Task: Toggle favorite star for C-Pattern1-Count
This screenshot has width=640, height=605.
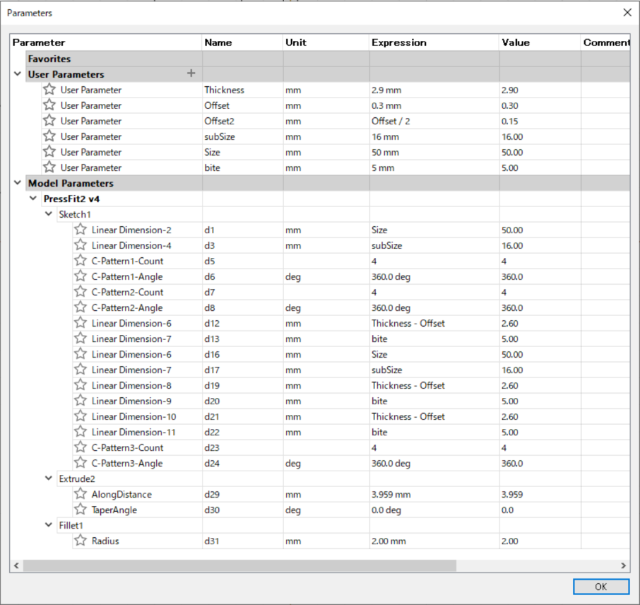Action: click(80, 260)
